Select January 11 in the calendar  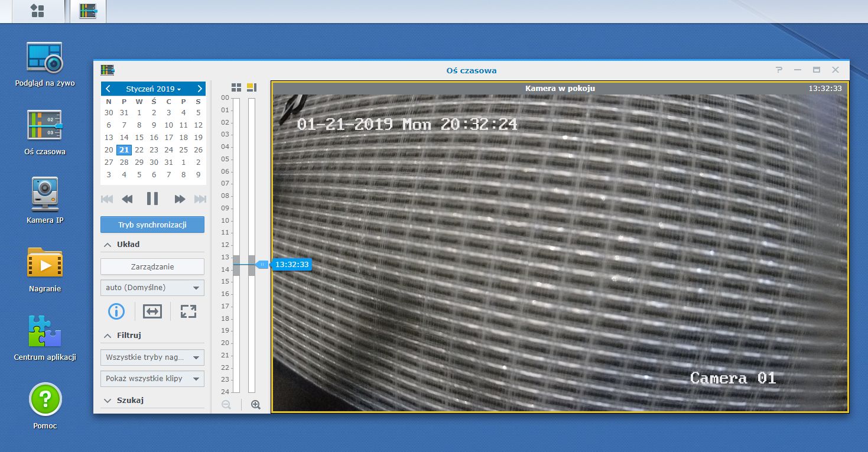(x=183, y=125)
